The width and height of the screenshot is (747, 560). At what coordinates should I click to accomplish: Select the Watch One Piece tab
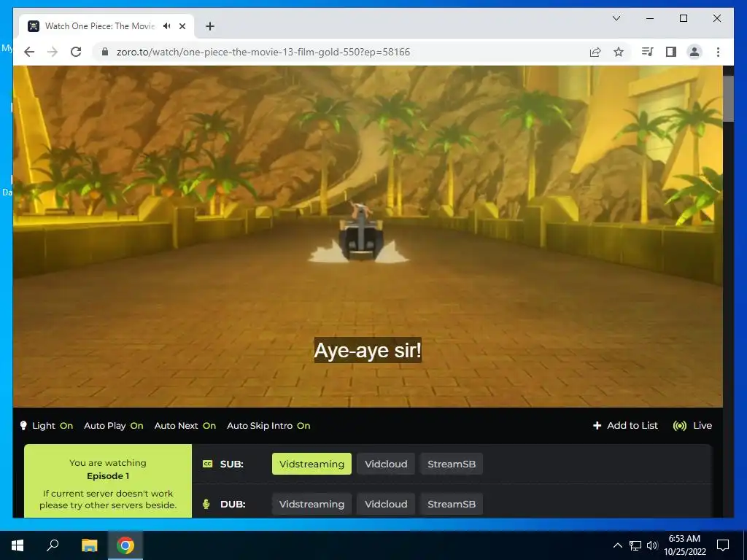106,26
